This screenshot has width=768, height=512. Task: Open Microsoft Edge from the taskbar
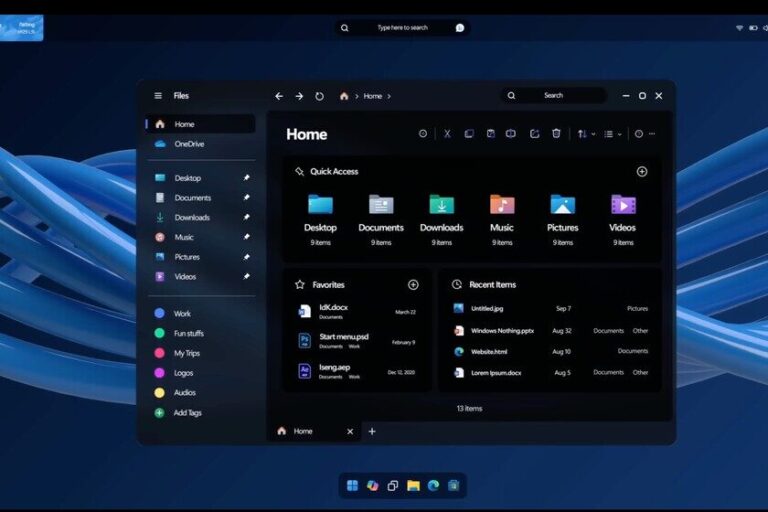click(433, 486)
